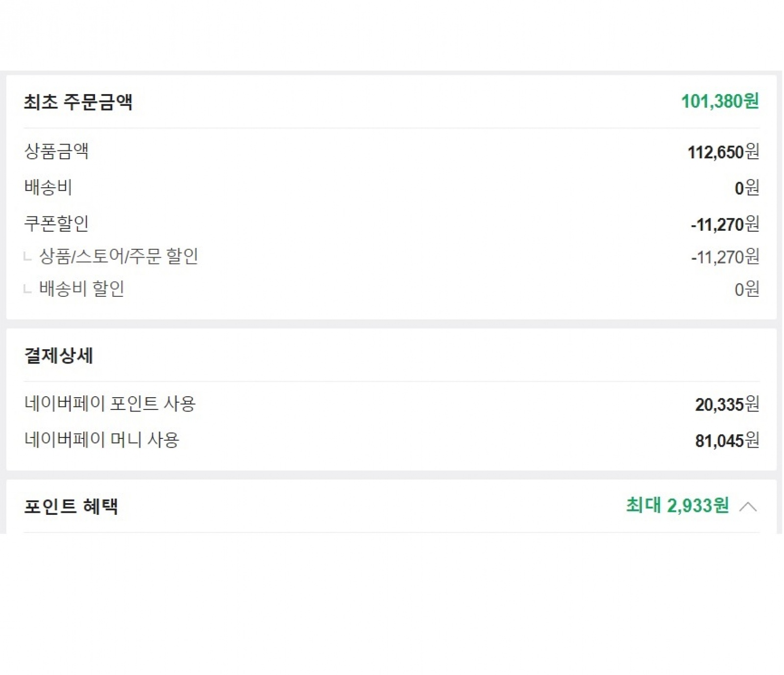Click the 배송비 row label
This screenshot has height=675, width=784.
(x=48, y=188)
